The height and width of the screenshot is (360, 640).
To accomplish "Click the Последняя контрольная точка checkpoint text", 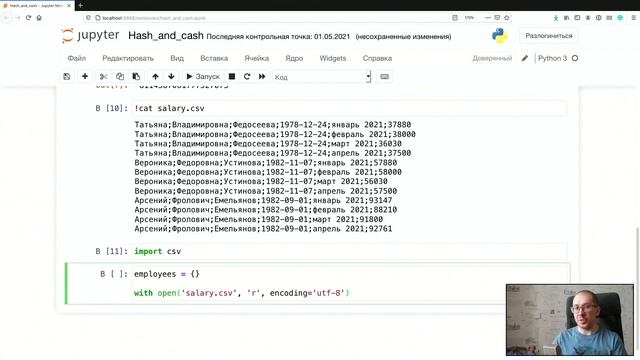I will point(278,37).
